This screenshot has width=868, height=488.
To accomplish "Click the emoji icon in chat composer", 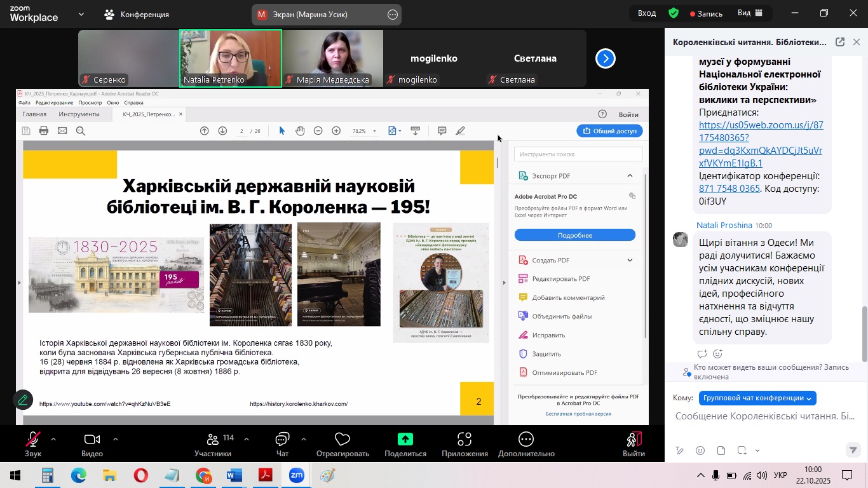I will [x=700, y=451].
